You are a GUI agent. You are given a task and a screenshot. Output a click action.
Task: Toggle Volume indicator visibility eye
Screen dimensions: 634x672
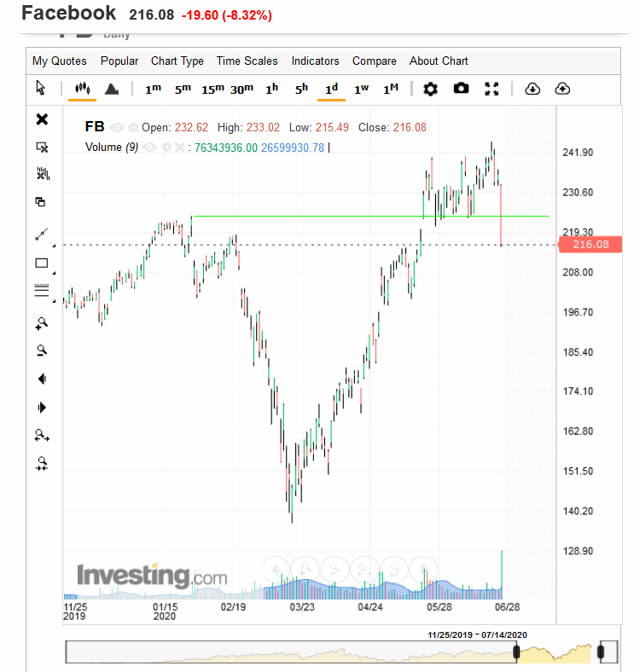(x=149, y=148)
